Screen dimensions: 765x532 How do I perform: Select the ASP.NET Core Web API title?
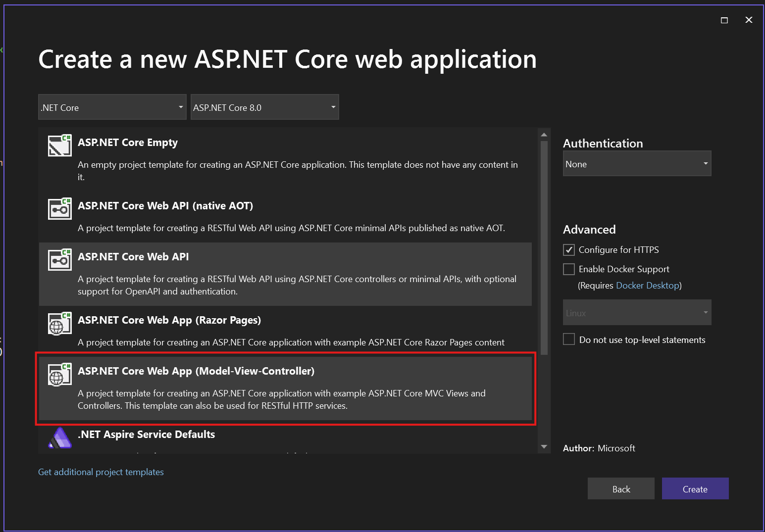pyautogui.click(x=133, y=257)
